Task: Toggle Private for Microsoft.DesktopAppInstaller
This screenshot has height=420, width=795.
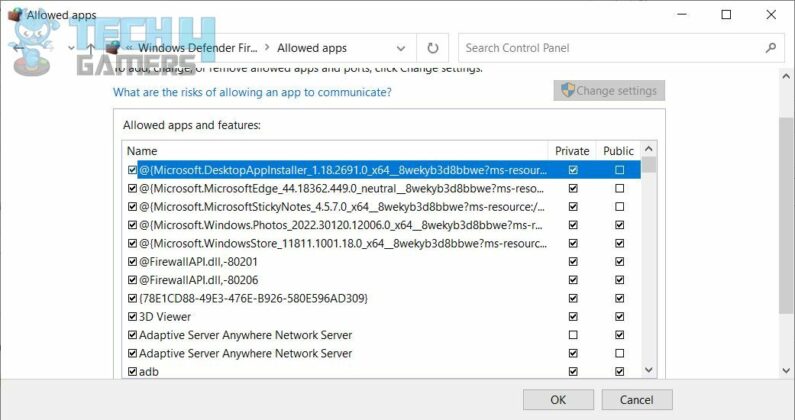Action: pyautogui.click(x=573, y=170)
